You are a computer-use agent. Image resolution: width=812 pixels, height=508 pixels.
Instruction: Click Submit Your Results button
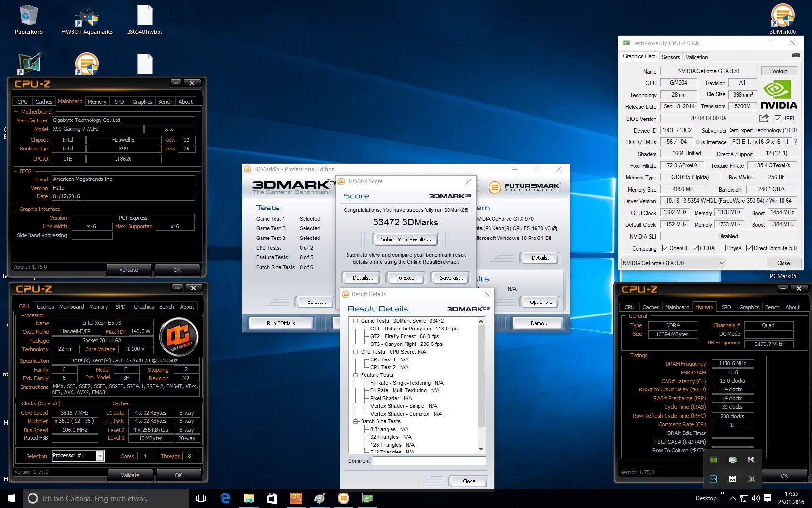(406, 239)
